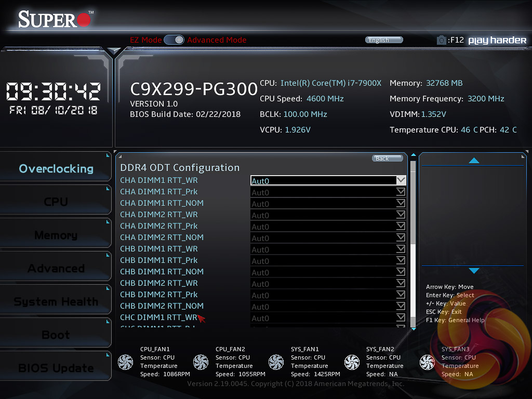Click the BIOS Build Date text
The height and width of the screenshot is (399, 532).
click(x=185, y=114)
